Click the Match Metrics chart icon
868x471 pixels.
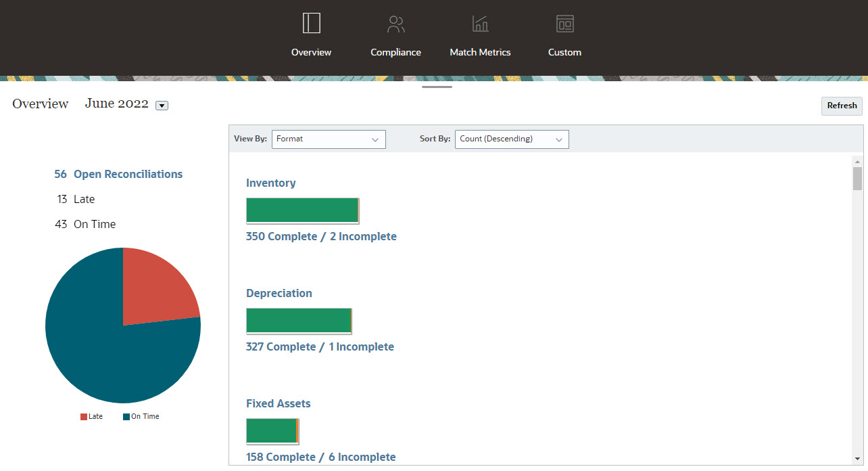(480, 23)
